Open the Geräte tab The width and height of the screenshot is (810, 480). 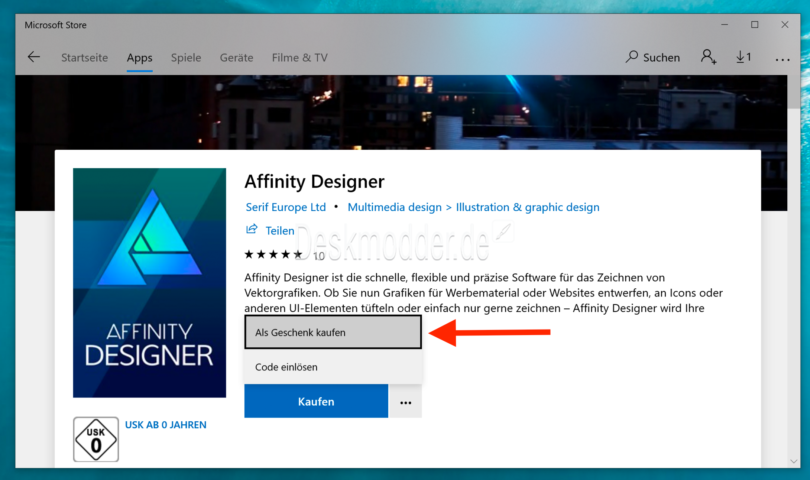coord(237,58)
